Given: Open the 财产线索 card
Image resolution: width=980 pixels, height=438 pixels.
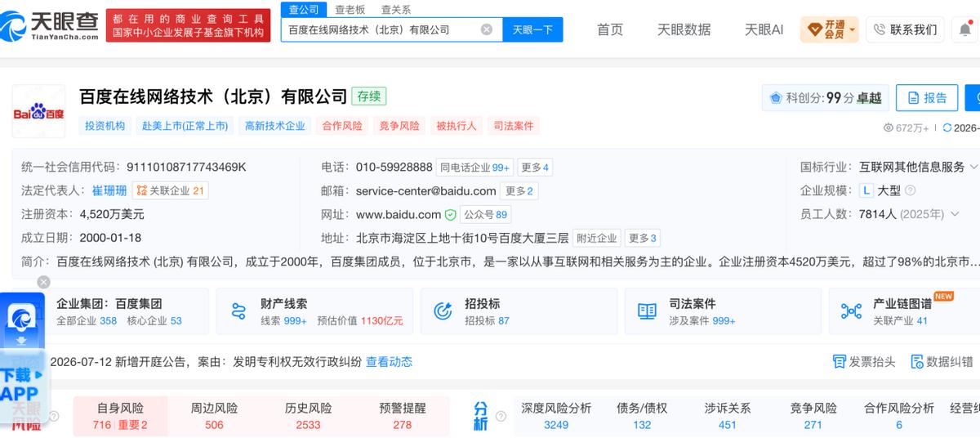Looking at the screenshot, I should (314, 311).
